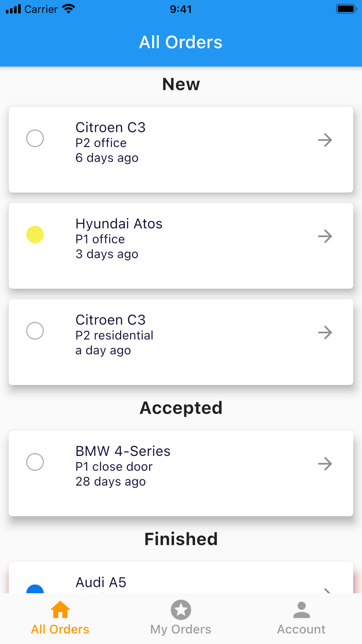Open the Citroen C3 P2 residential arrow
The height and width of the screenshot is (644, 362).
tap(325, 333)
